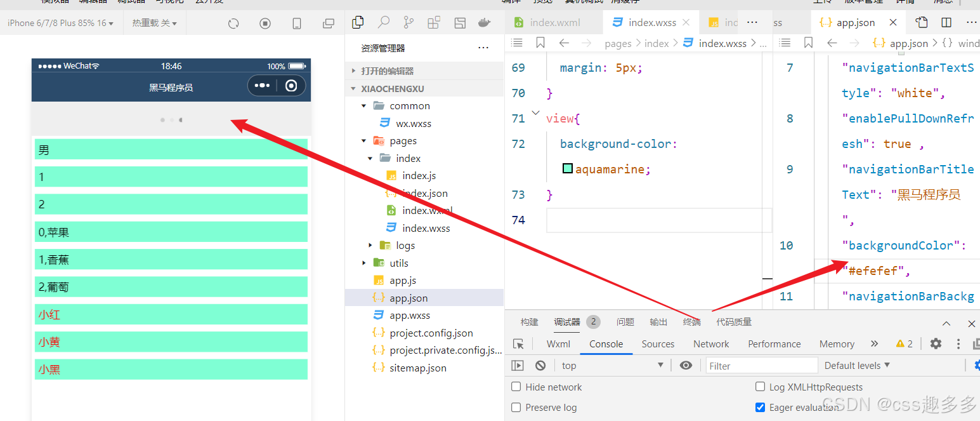Collapse the view rule fold chevron at line 71

[x=535, y=113]
